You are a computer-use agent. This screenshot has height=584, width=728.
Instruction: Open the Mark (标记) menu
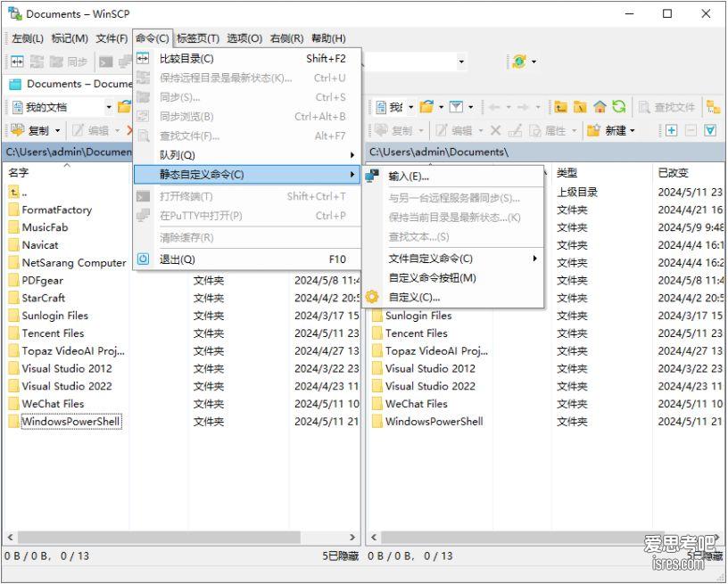[x=70, y=38]
